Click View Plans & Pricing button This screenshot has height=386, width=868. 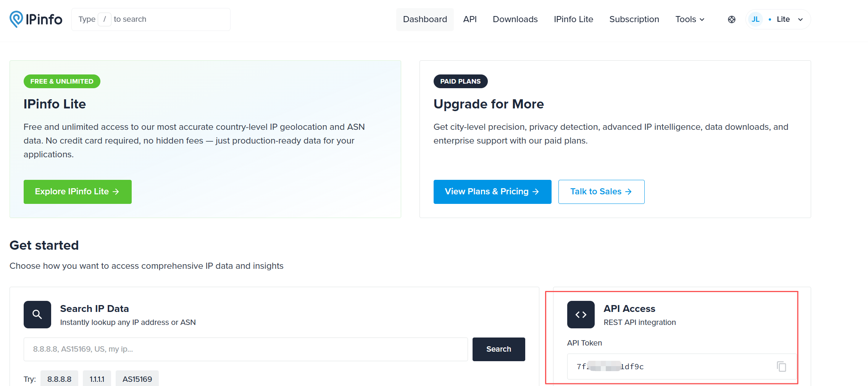coord(492,192)
